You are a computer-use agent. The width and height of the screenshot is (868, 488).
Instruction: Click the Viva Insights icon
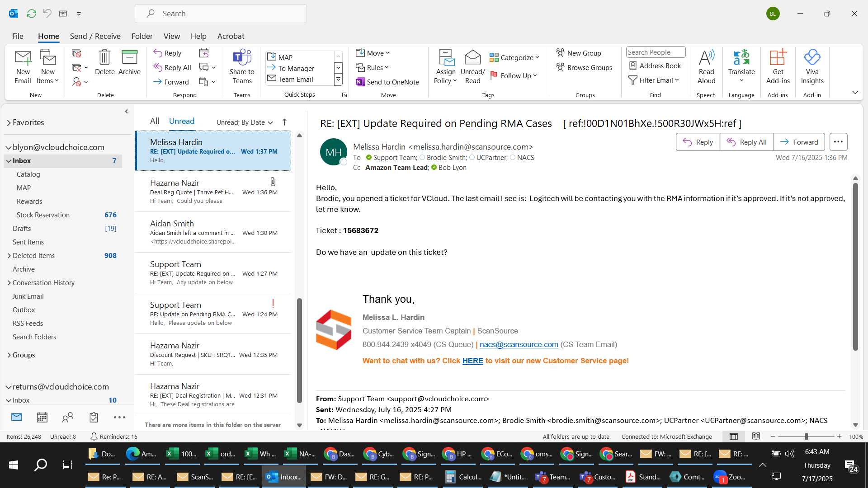click(x=812, y=67)
